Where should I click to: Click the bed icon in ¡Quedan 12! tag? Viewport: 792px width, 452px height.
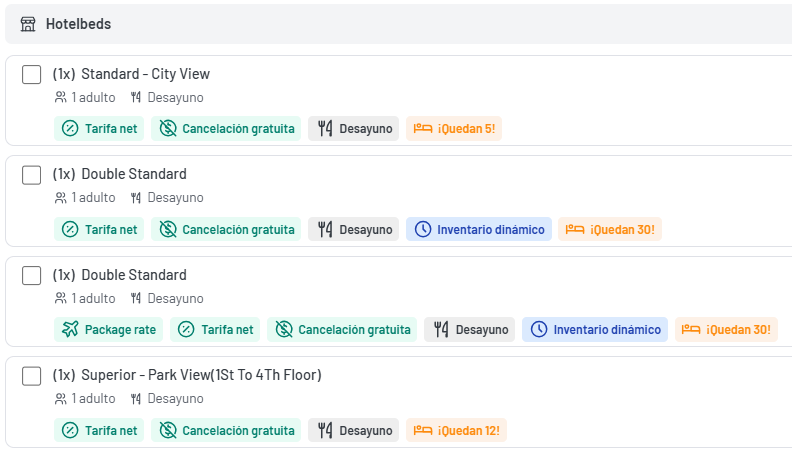click(x=423, y=430)
